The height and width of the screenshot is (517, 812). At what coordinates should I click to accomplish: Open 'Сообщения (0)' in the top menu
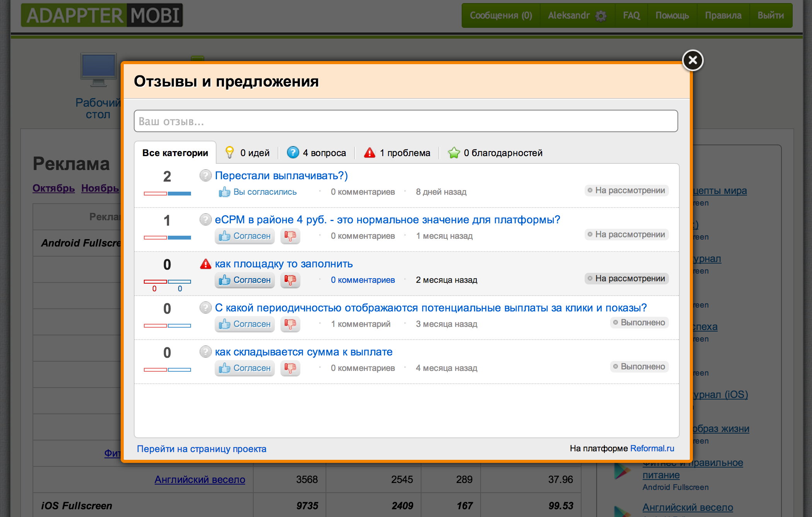pos(501,15)
